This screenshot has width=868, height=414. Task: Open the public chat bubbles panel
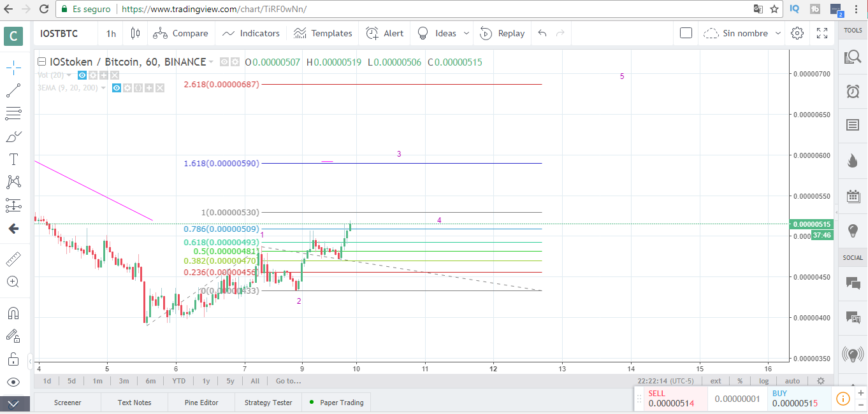click(x=853, y=283)
